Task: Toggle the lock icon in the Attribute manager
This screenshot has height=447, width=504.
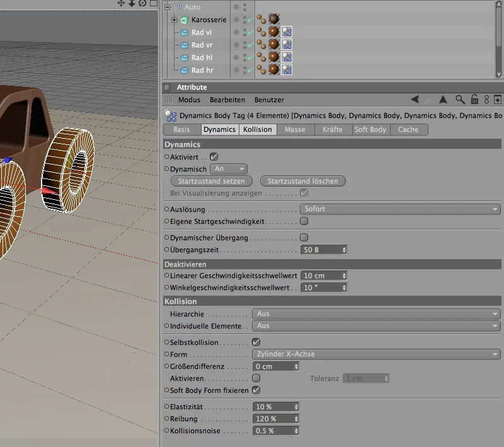Action: click(x=474, y=99)
